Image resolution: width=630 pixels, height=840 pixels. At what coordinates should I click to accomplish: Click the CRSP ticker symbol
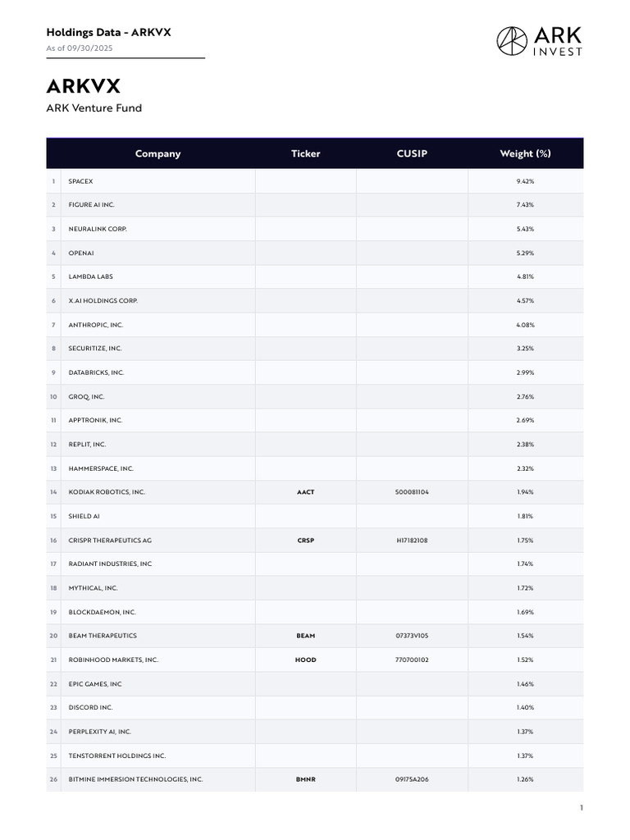(x=305, y=540)
